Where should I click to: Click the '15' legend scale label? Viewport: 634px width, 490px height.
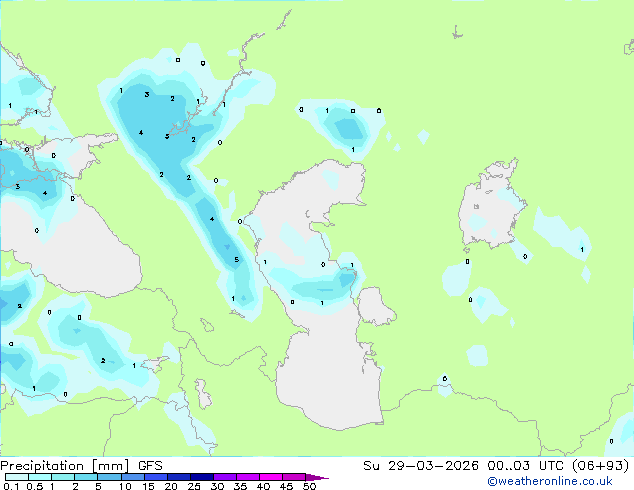tap(148, 486)
